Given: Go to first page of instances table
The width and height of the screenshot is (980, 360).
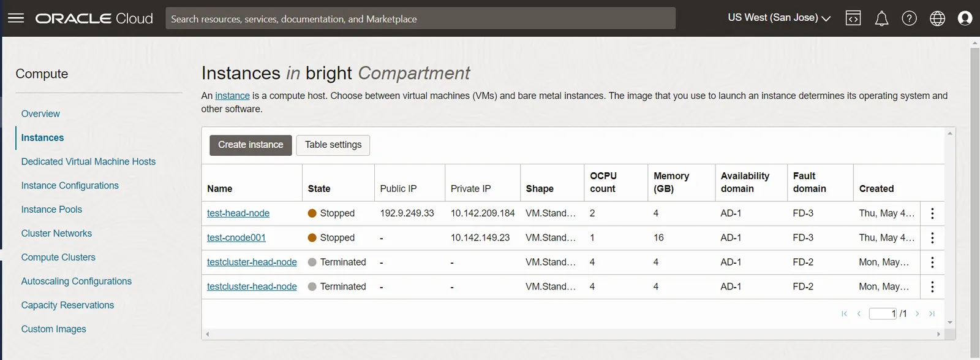Looking at the screenshot, I should coord(844,314).
